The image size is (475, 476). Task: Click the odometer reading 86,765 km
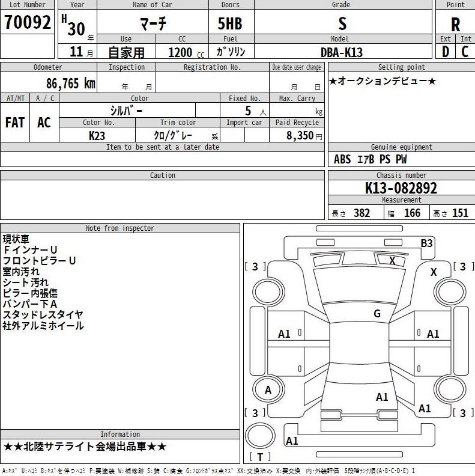71,83
